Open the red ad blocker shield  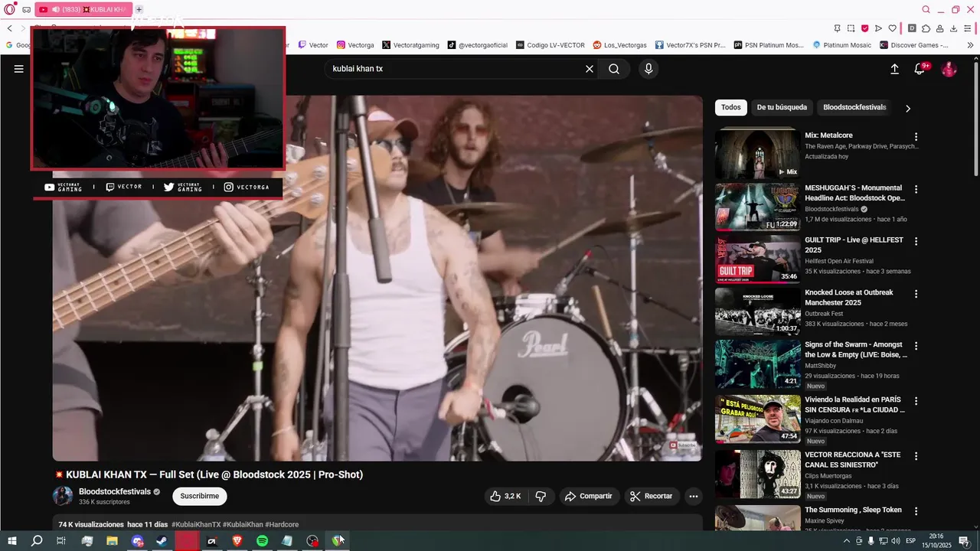click(x=864, y=28)
